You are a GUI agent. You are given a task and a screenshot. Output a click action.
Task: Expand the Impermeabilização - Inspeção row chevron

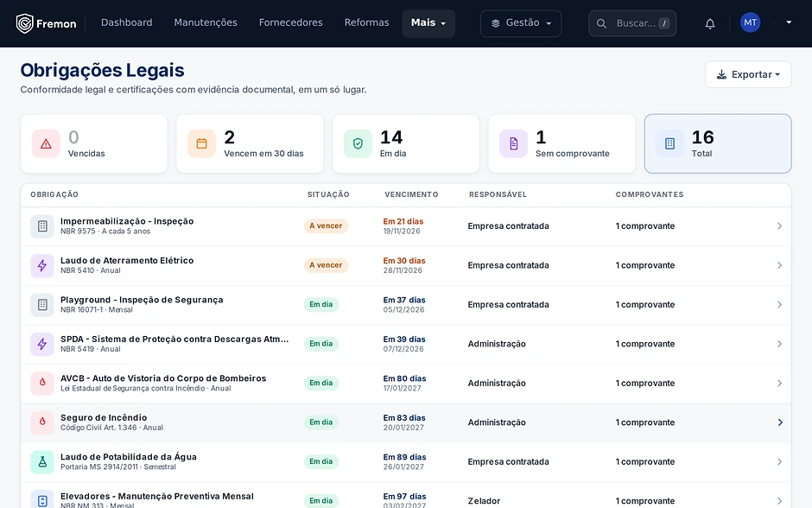[779, 226]
